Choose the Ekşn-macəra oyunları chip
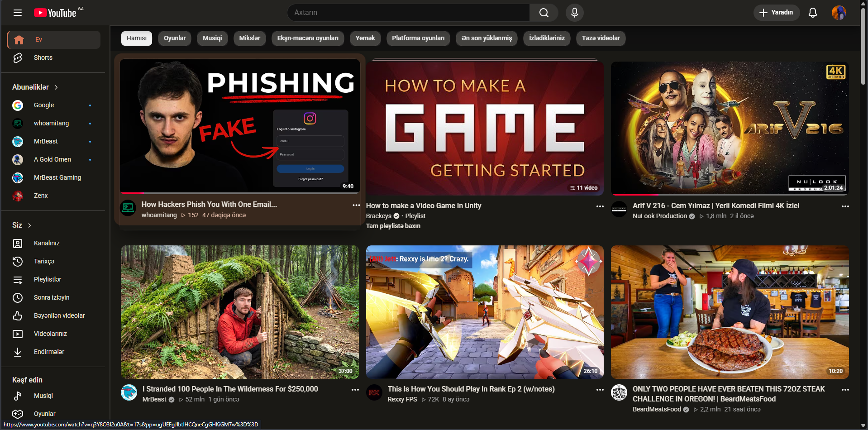Image resolution: width=868 pixels, height=430 pixels. (308, 38)
